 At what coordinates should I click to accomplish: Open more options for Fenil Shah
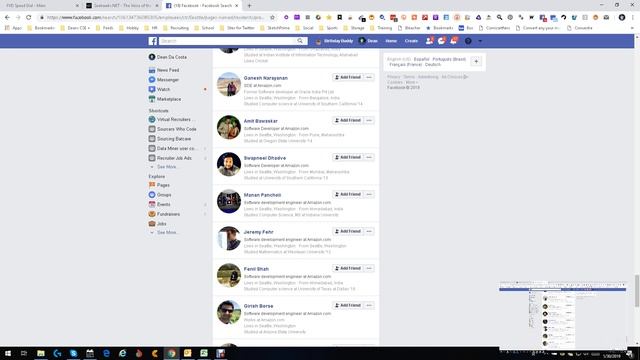(x=369, y=268)
